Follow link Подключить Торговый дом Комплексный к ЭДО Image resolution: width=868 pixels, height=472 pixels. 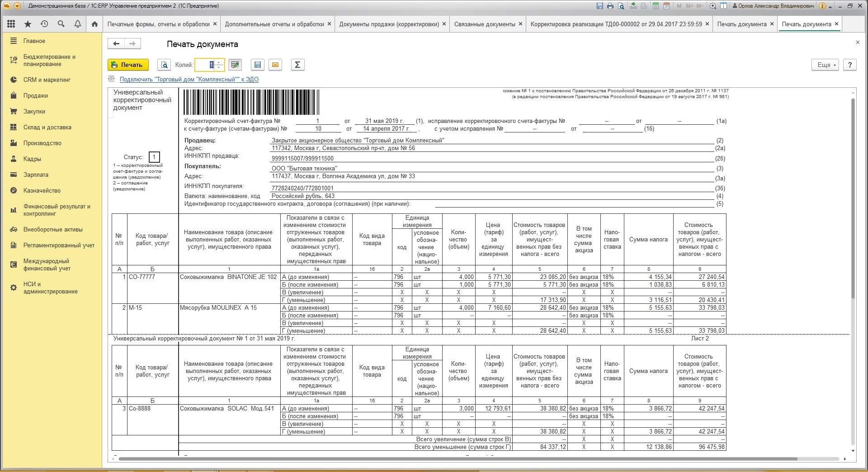(189, 79)
